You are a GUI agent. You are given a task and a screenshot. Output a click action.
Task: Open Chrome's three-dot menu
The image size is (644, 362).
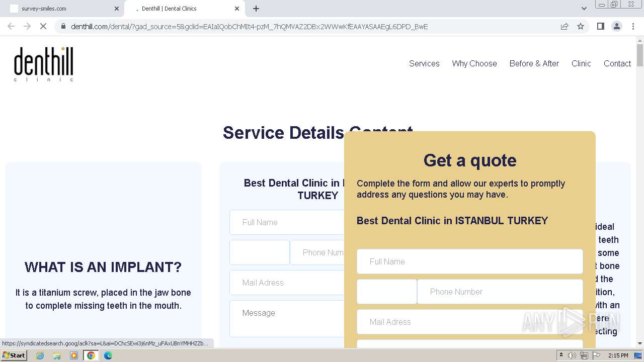tap(633, 26)
